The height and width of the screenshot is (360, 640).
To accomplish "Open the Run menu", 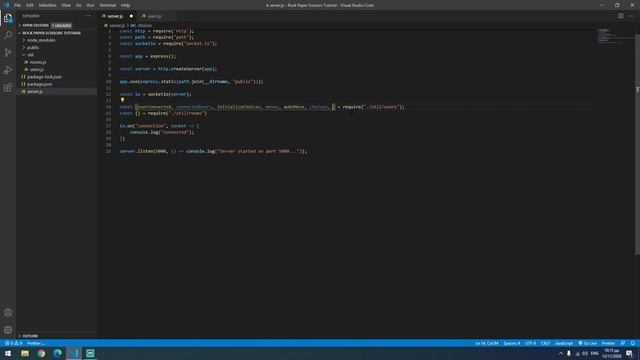I will [90, 5].
